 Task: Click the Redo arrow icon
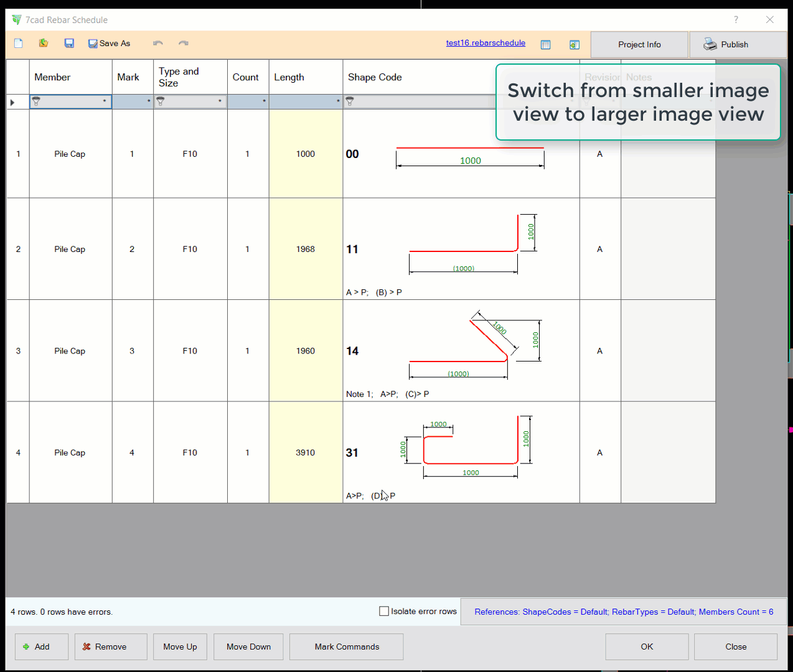click(184, 44)
